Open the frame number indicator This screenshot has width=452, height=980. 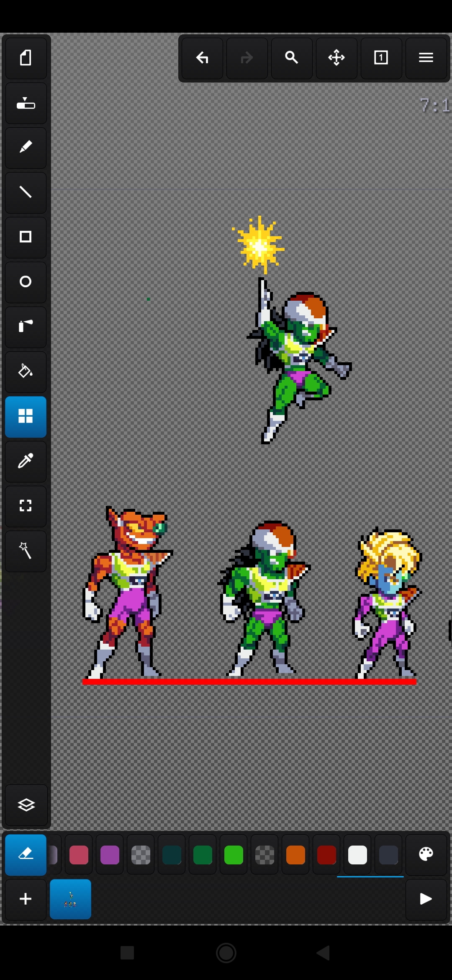click(381, 58)
